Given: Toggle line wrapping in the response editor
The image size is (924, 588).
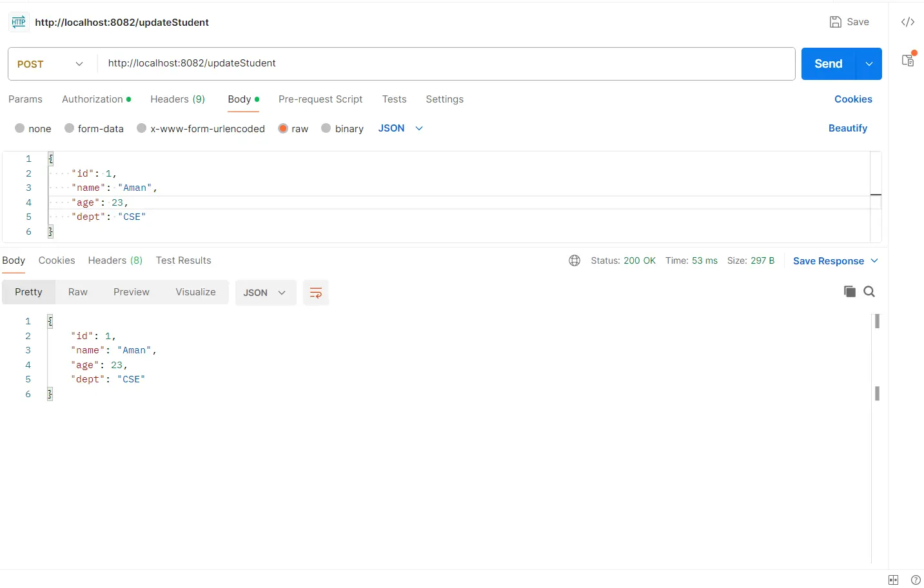Looking at the screenshot, I should tap(316, 292).
